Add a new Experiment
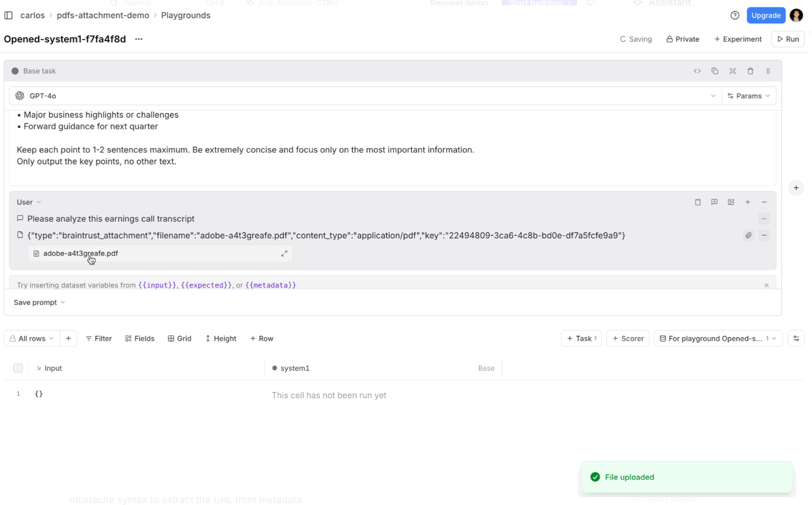Screen dimensions: 812x505 tap(738, 39)
